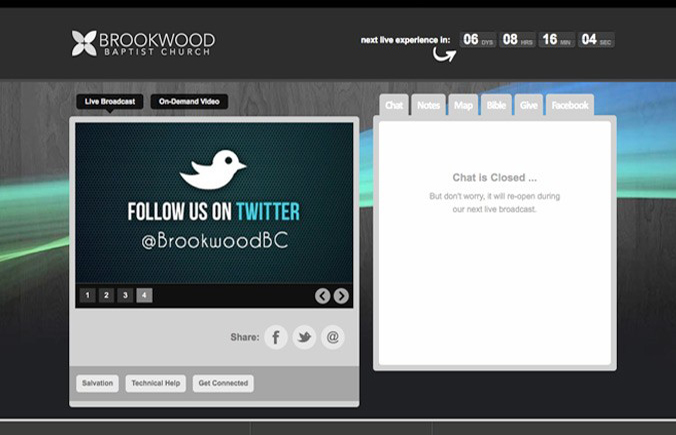Share via the Facebook icon
Image resolution: width=676 pixels, height=435 pixels.
(276, 337)
